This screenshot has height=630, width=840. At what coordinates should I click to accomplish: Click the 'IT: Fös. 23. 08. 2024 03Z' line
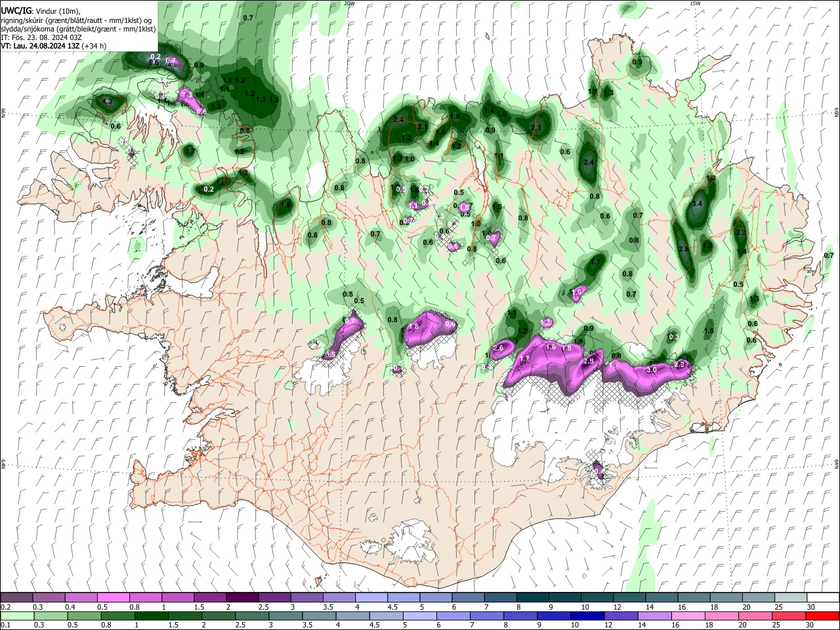(41, 37)
